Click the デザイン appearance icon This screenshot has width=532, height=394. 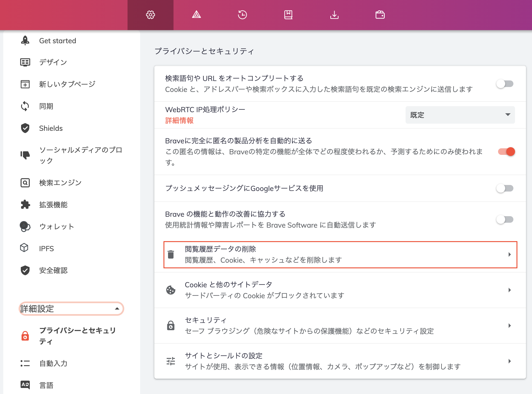coord(25,62)
